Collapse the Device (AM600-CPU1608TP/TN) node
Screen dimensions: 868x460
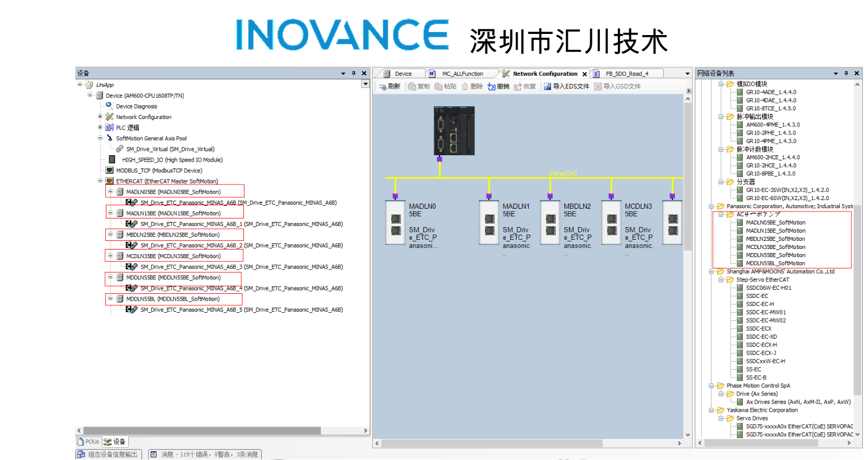[x=90, y=95]
